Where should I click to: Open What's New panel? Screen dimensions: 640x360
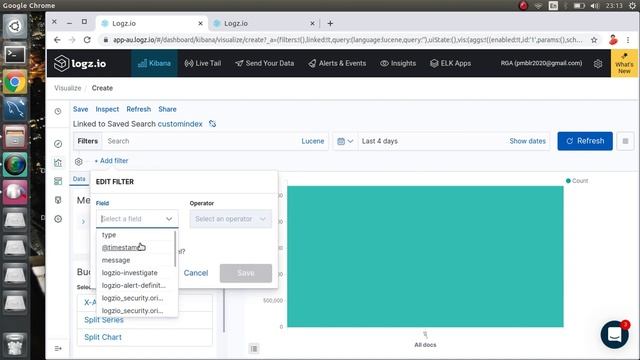click(x=624, y=63)
